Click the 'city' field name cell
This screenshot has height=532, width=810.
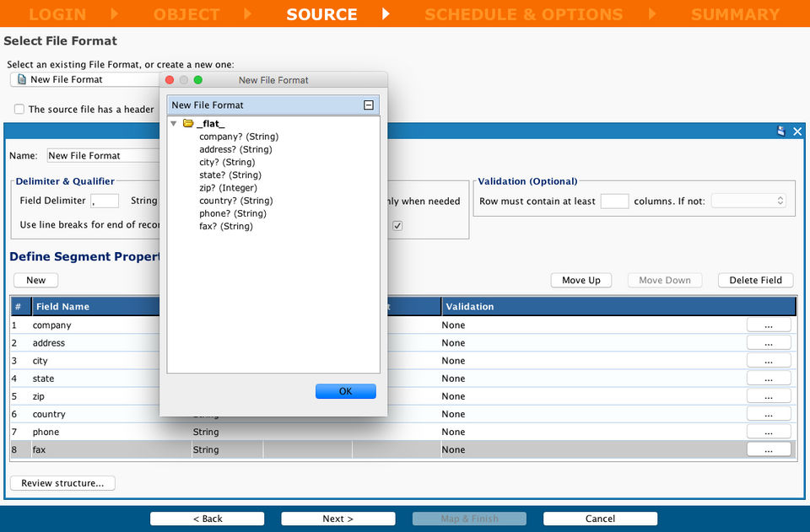tap(40, 361)
